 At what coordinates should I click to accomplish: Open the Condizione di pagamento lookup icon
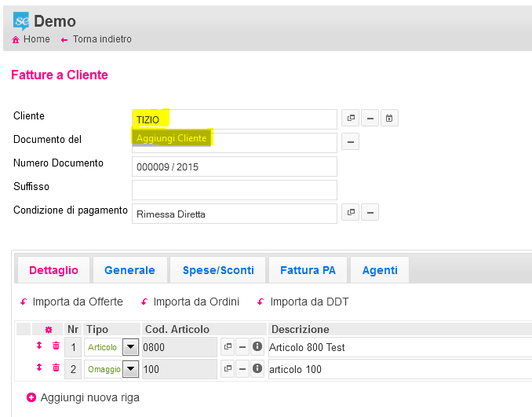pyautogui.click(x=351, y=213)
